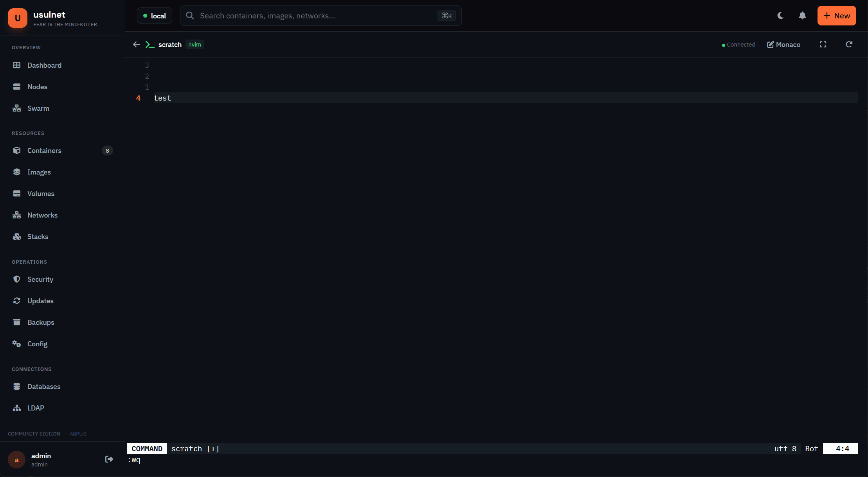Image resolution: width=868 pixels, height=477 pixels.
Task: Select the Images sidebar icon
Action: coord(17,172)
